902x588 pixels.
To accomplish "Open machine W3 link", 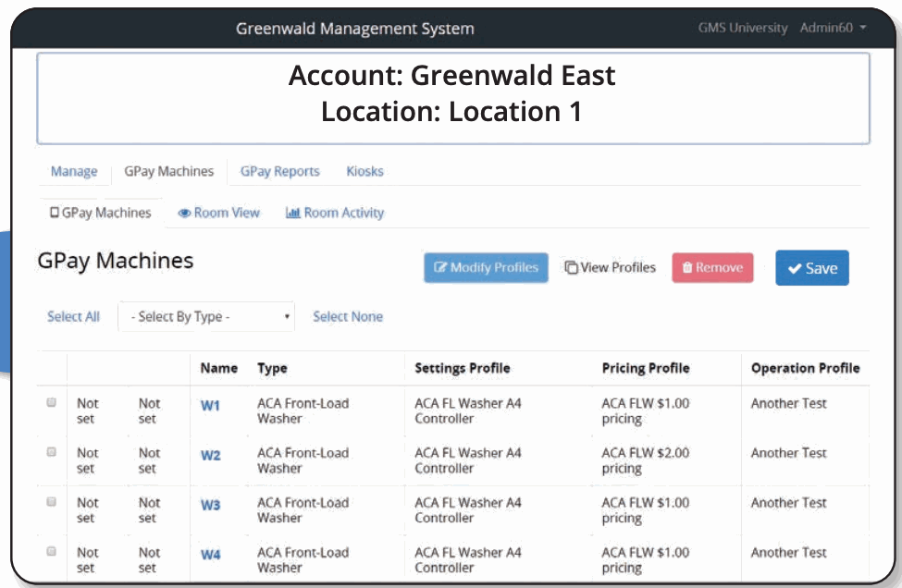I will pyautogui.click(x=211, y=505).
